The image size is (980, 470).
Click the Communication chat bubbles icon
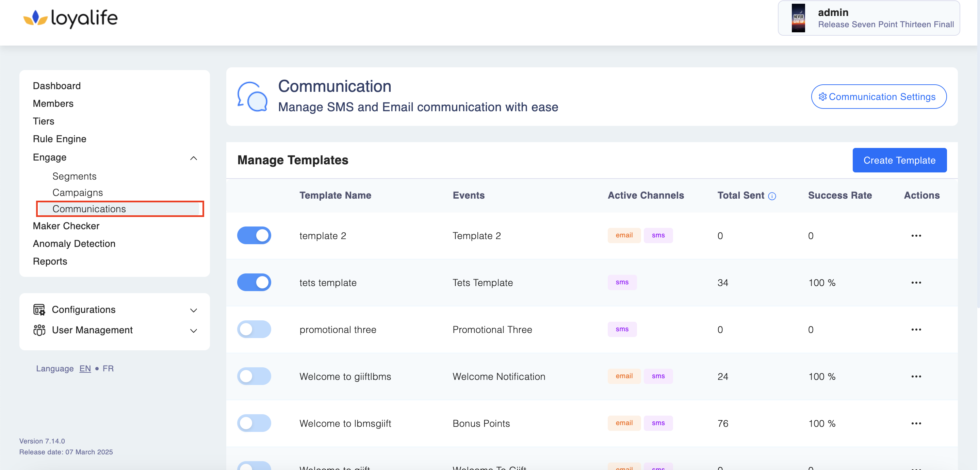(x=252, y=97)
